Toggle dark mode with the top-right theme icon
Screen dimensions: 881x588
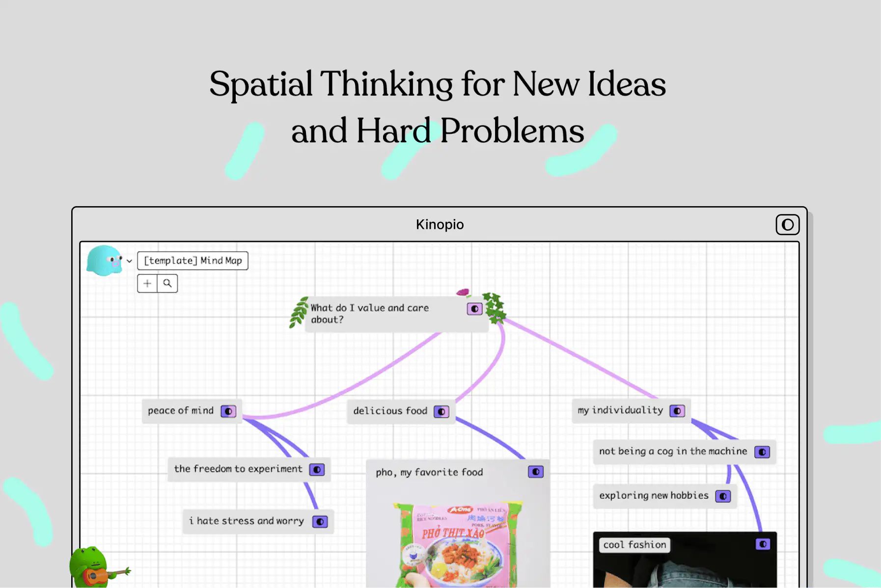(x=787, y=224)
